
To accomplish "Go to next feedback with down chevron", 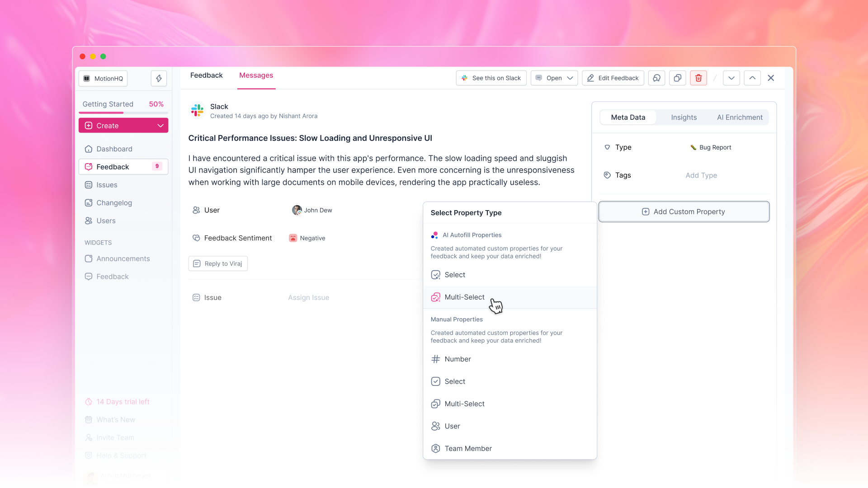I will tap(731, 78).
